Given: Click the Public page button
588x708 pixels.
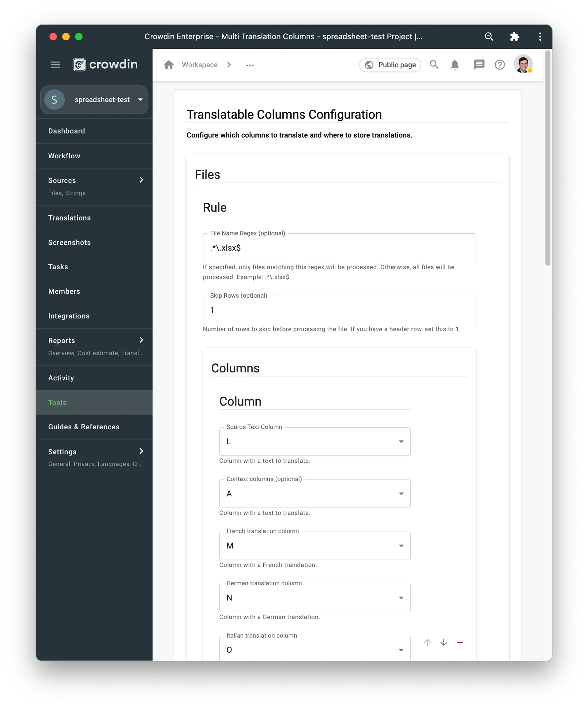Looking at the screenshot, I should [x=389, y=65].
